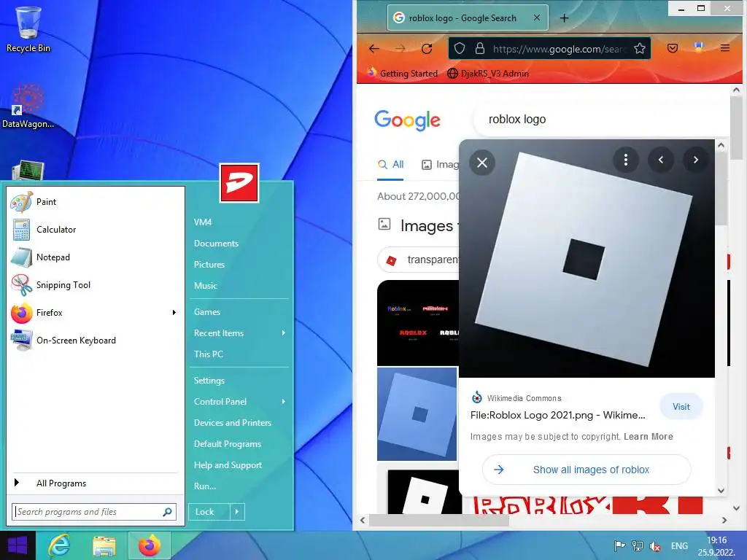Open the Action Center flag tray icon

point(619,546)
